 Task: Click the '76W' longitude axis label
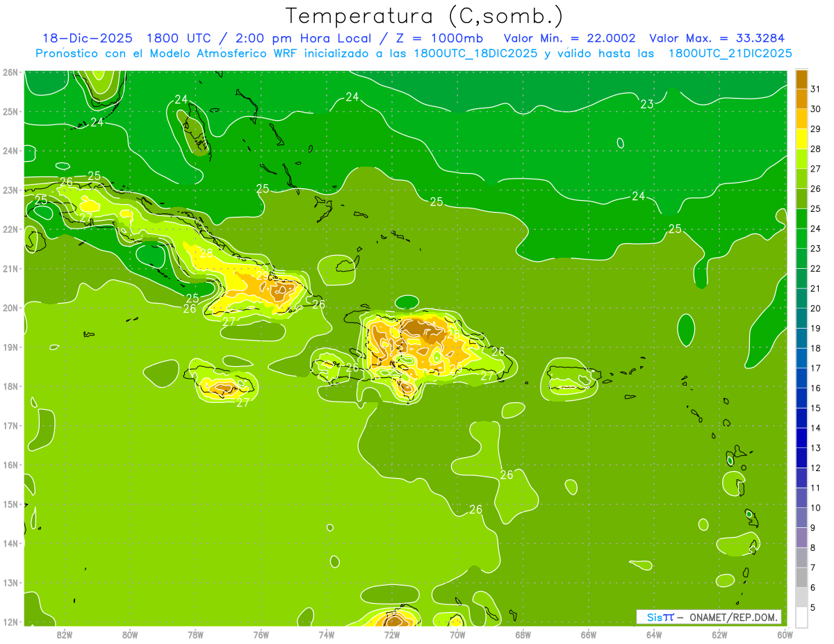pos(261,634)
